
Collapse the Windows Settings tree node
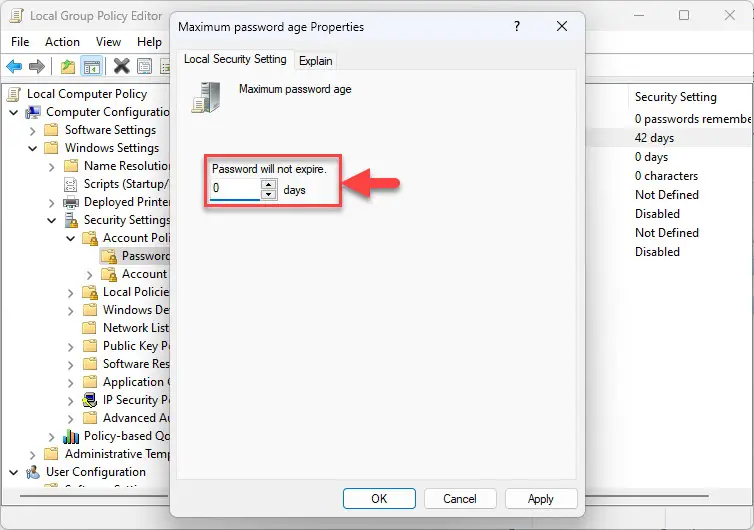point(33,148)
